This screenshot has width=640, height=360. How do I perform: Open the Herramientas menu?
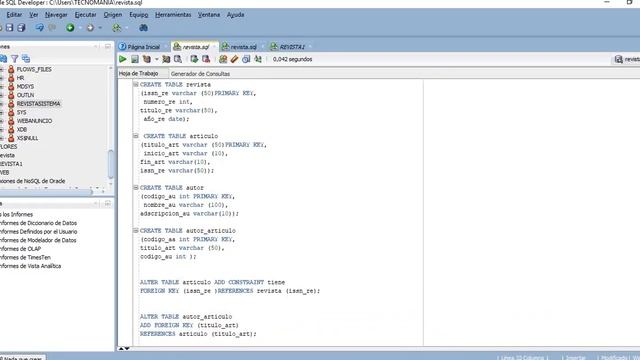173,15
